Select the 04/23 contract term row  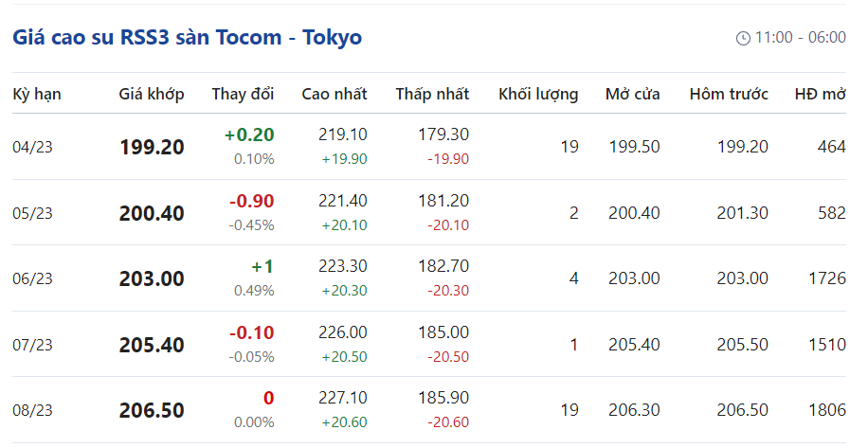point(33,147)
